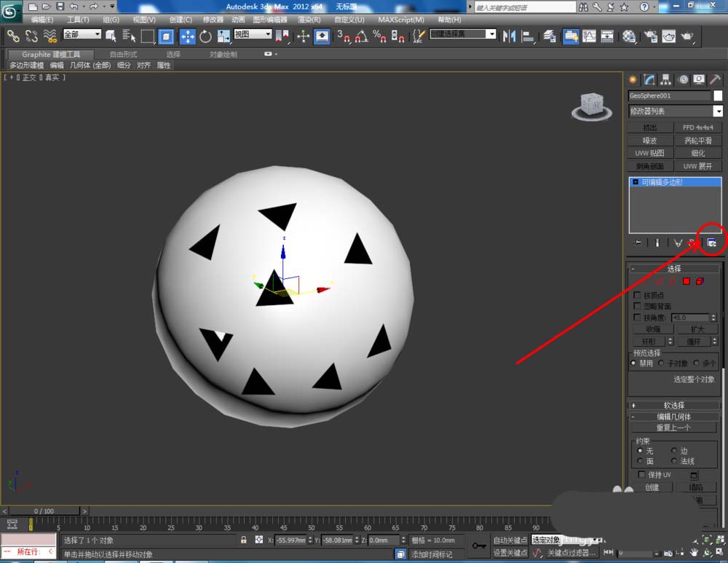
Task: Toggle the Angle Snap icon
Action: click(362, 36)
